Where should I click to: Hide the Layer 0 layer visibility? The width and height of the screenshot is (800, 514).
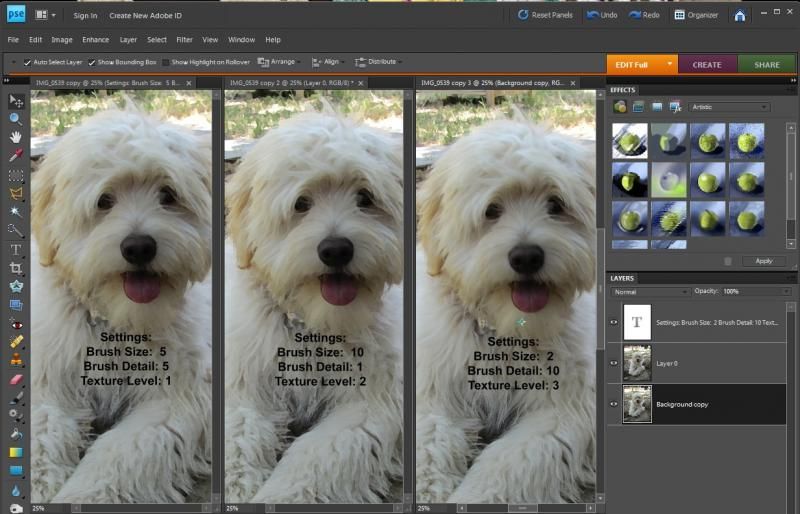click(x=614, y=362)
